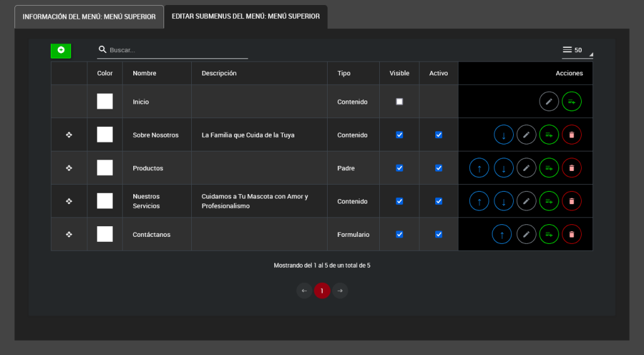Click the green add submenu button
The height and width of the screenshot is (355, 644).
click(61, 50)
